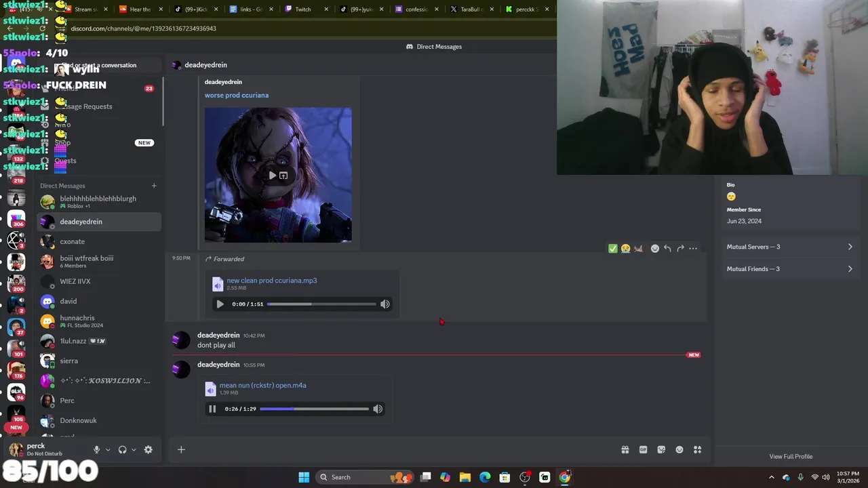Open DM with david
Image resolution: width=868 pixels, height=488 pixels.
tap(99, 301)
